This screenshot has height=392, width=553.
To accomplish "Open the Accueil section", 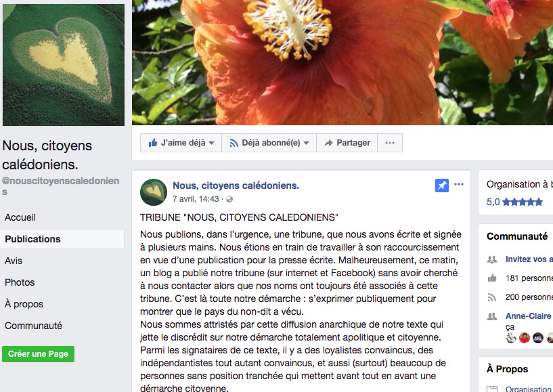I will [x=20, y=217].
